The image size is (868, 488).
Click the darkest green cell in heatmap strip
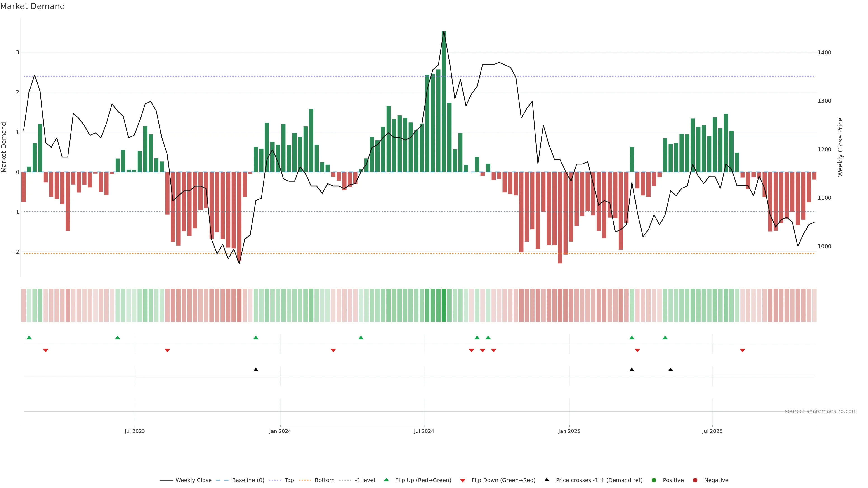click(x=444, y=305)
